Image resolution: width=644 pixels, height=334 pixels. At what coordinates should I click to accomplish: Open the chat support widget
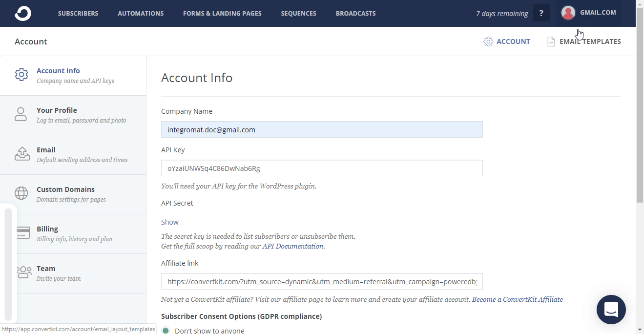point(611,310)
